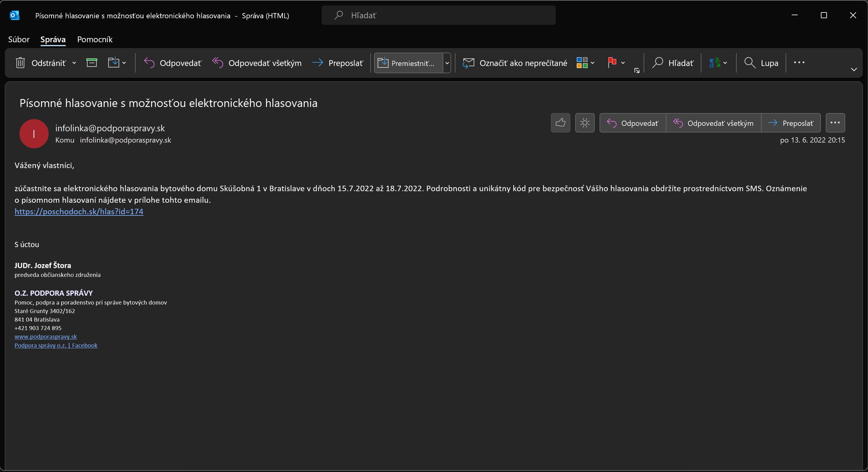Close the message window
Viewport: 868px width, 472px height.
click(x=853, y=15)
